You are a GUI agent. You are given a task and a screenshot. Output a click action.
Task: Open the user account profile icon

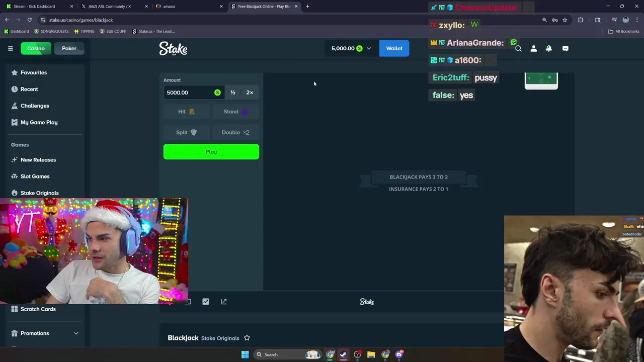[x=533, y=48]
